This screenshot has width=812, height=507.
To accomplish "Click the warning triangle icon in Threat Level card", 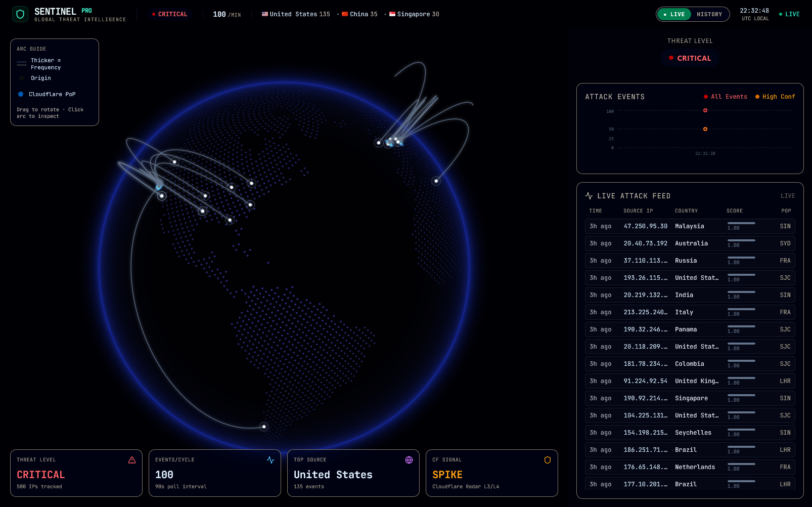I will 132,460.
